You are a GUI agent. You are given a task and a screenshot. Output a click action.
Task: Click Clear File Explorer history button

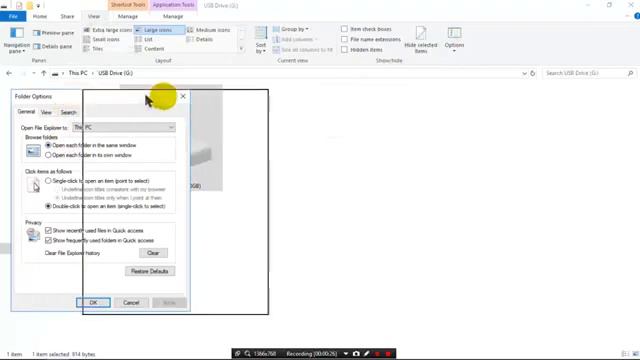point(153,253)
